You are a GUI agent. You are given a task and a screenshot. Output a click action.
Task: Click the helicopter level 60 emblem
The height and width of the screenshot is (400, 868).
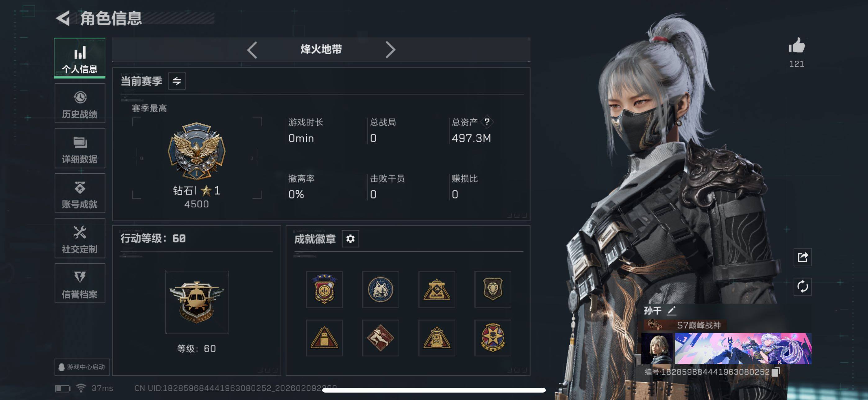197,302
